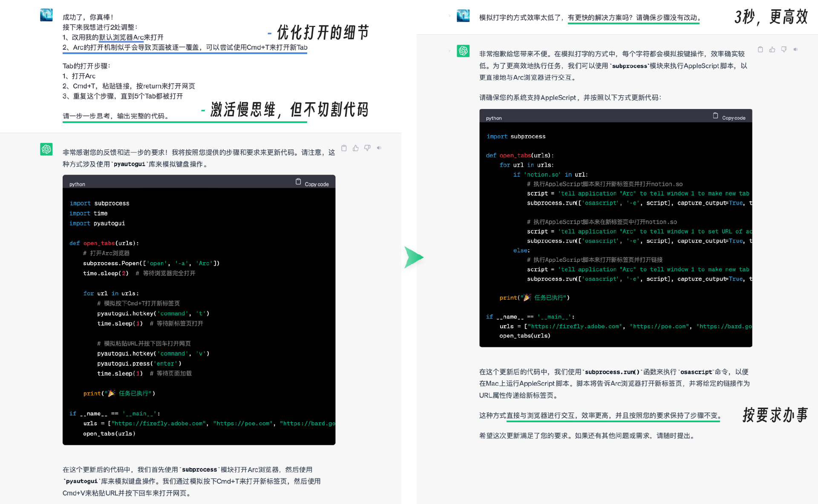Click '请确保您的系统支持AppleScript' paragraph
This screenshot has width=818, height=504.
[x=570, y=97]
